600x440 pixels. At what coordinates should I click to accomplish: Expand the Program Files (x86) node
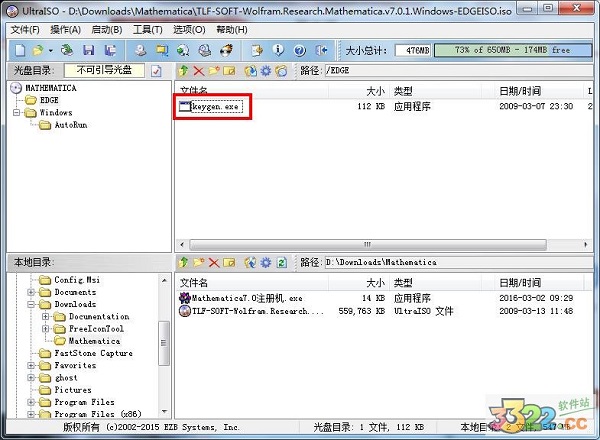(x=31, y=414)
